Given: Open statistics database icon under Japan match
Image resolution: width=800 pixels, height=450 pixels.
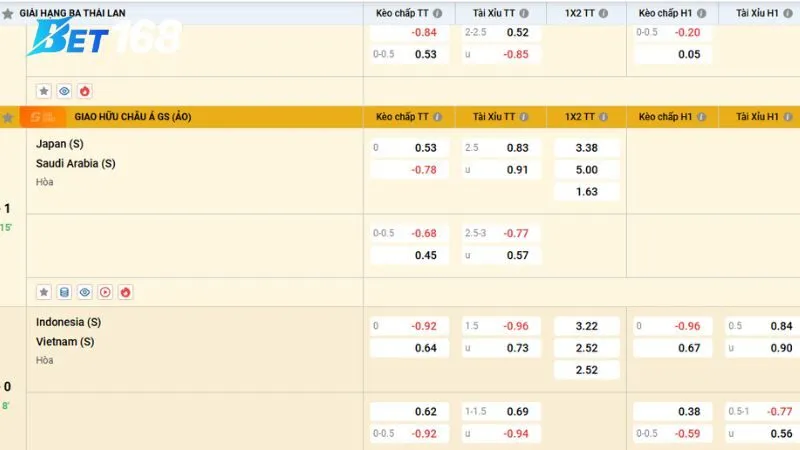Looking at the screenshot, I should click(64, 292).
